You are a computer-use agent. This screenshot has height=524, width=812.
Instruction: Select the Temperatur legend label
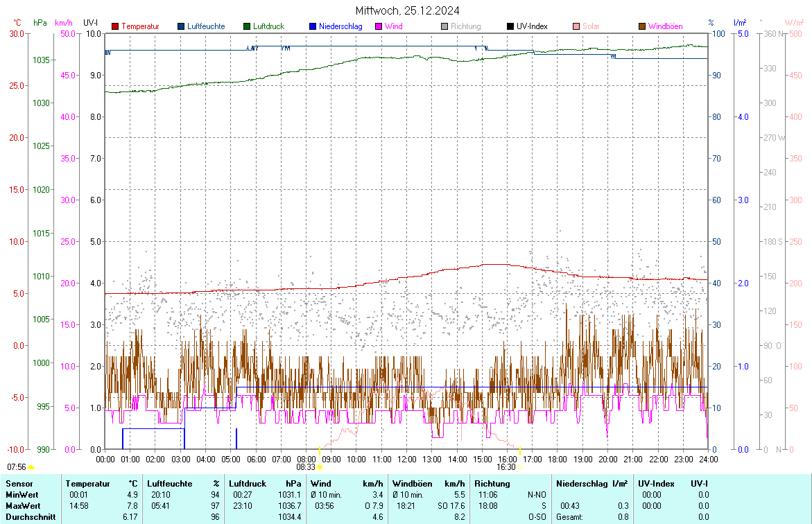click(x=140, y=26)
